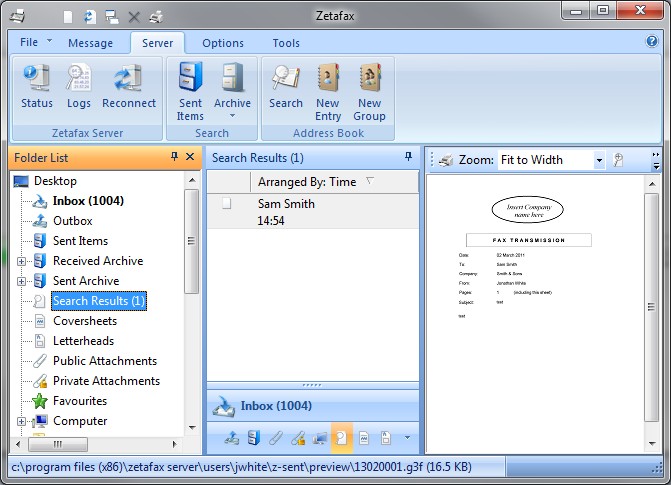
Task: Expand the Computer tree node
Action: coord(21,421)
